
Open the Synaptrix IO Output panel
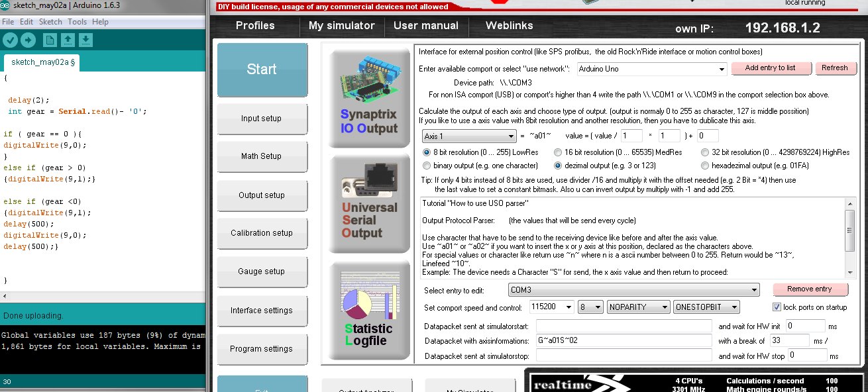(x=369, y=98)
